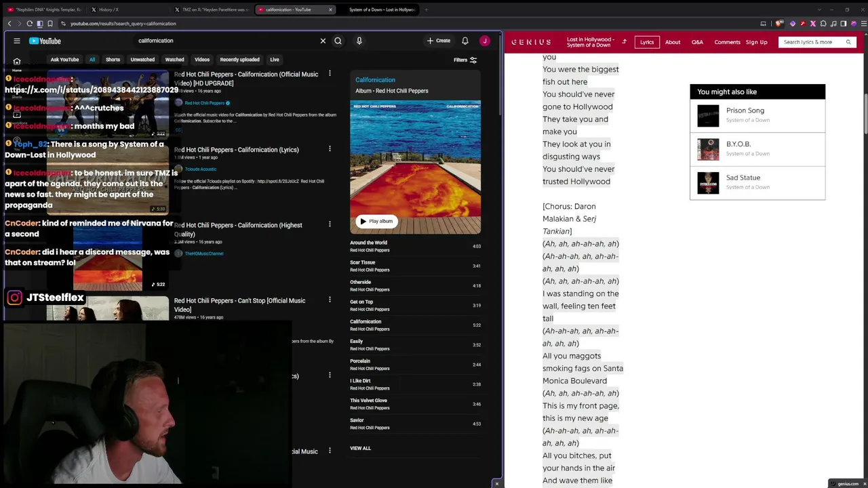
Task: Select the Unwatched filter chip
Action: tap(142, 60)
